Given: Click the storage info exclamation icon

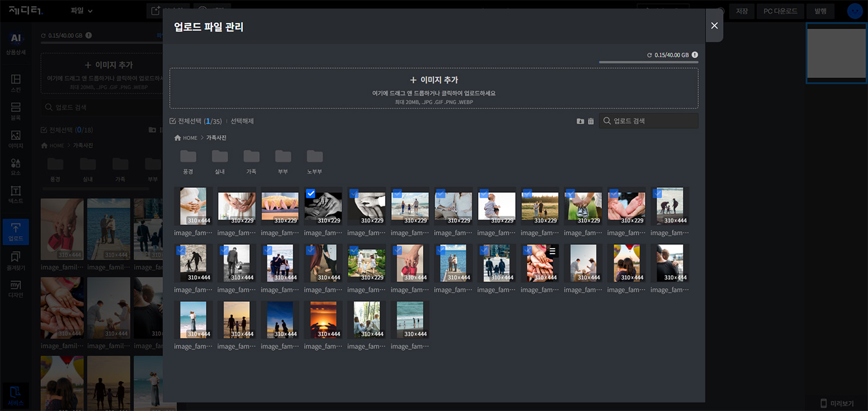Looking at the screenshot, I should pos(694,55).
